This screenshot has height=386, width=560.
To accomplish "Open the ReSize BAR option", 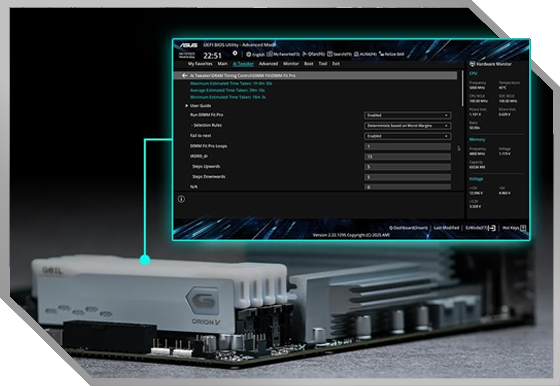I will point(392,54).
